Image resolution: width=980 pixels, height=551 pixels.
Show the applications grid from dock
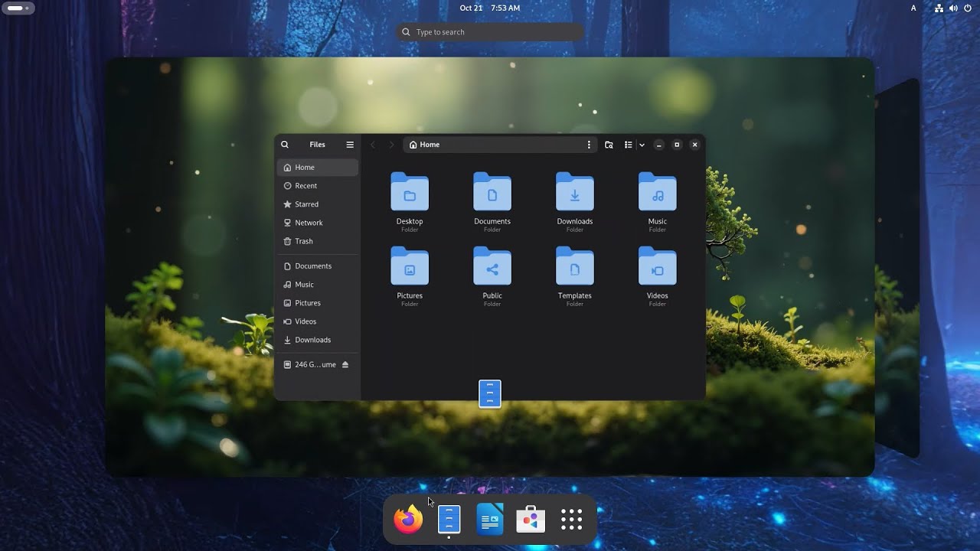pyautogui.click(x=572, y=520)
